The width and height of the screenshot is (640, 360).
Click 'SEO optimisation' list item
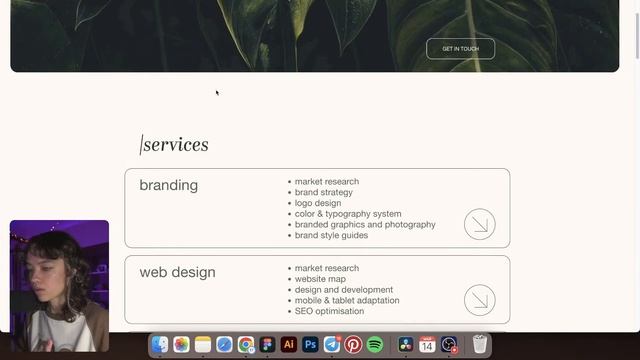(329, 311)
